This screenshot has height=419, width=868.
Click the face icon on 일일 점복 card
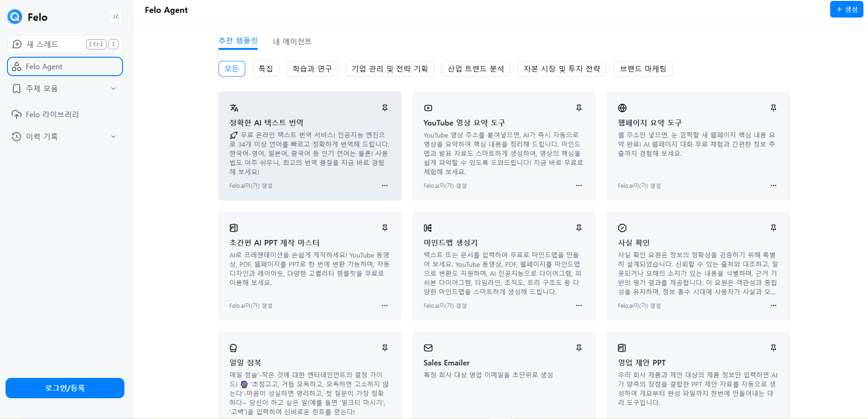point(233,348)
